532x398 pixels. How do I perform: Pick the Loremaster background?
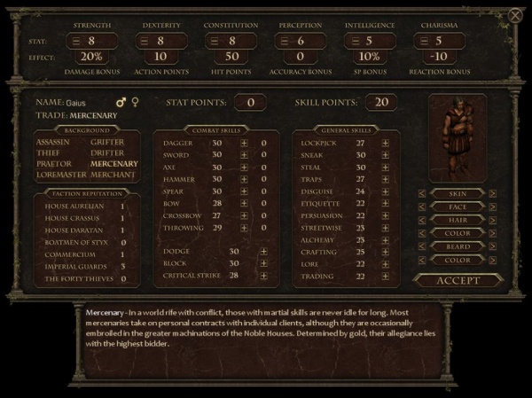[x=60, y=175]
